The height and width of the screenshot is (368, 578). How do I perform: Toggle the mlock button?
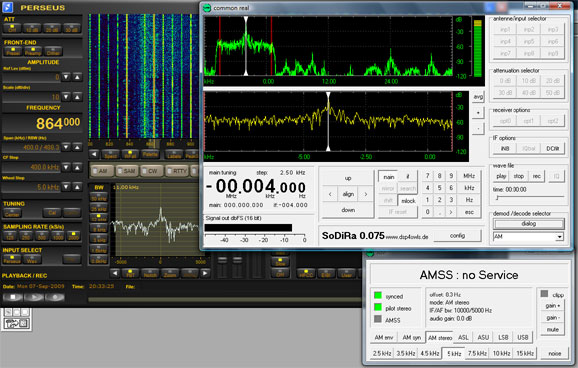click(408, 201)
